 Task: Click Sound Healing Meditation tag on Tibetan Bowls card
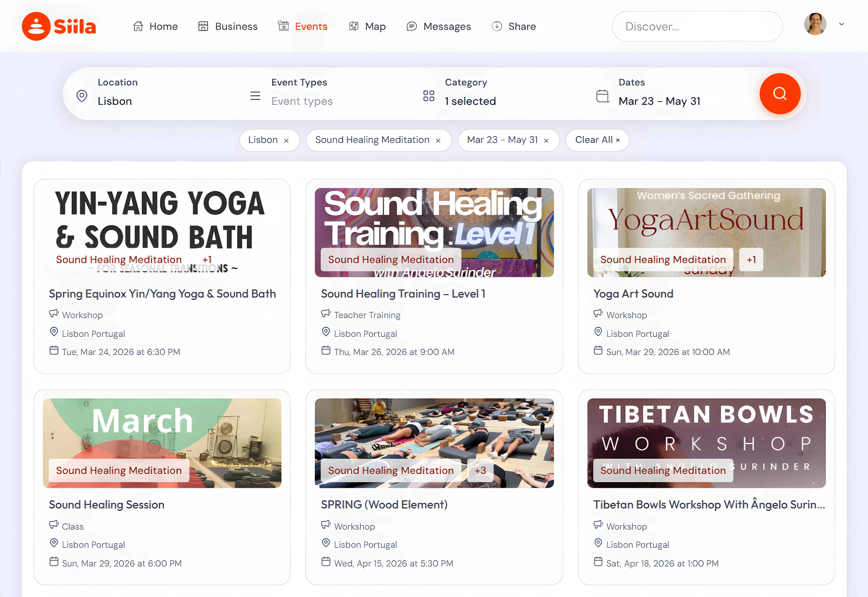(x=663, y=471)
